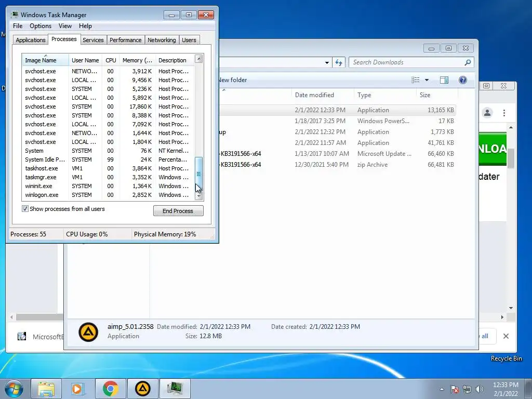Click the process list scroll up arrow
This screenshot has width=532, height=399.
pos(199,59)
